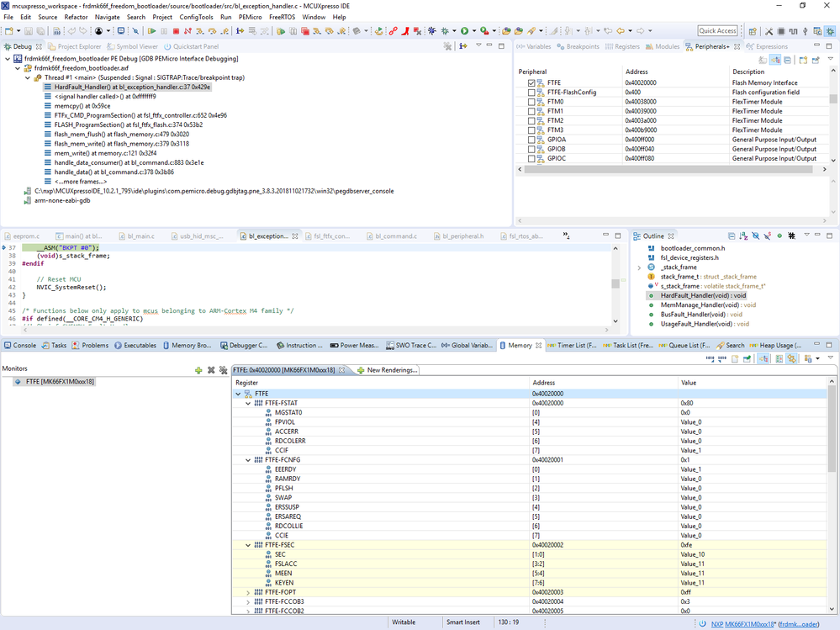Click the Suspend (pause) toolbar icon
840x630 pixels.
(164, 31)
